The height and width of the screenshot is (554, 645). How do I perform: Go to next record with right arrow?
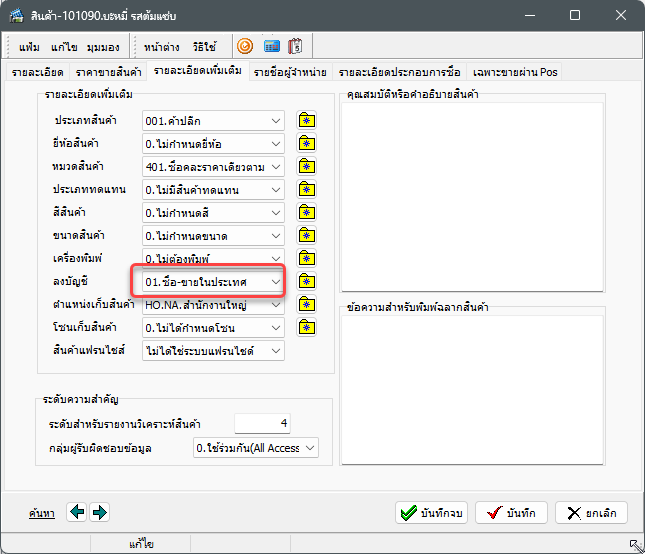point(99,512)
